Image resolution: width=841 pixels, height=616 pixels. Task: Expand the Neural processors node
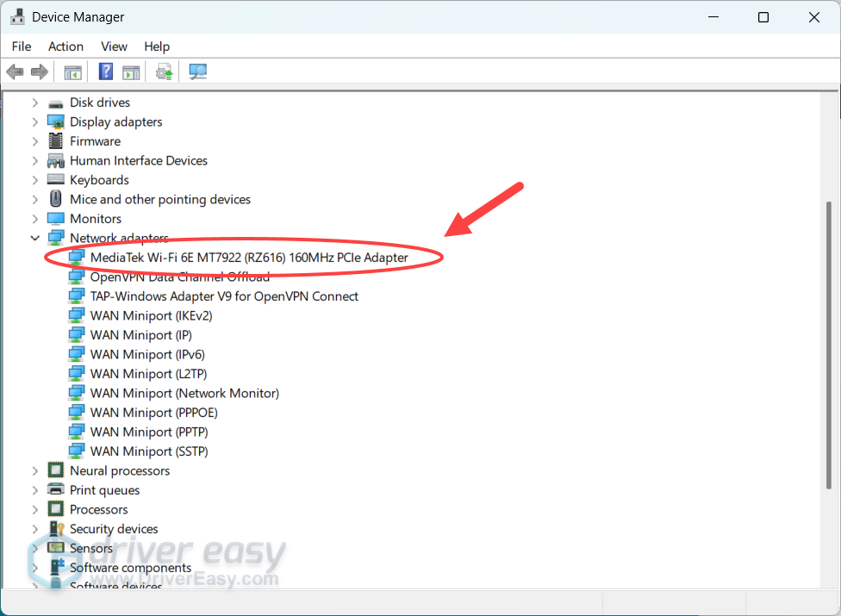click(x=34, y=470)
